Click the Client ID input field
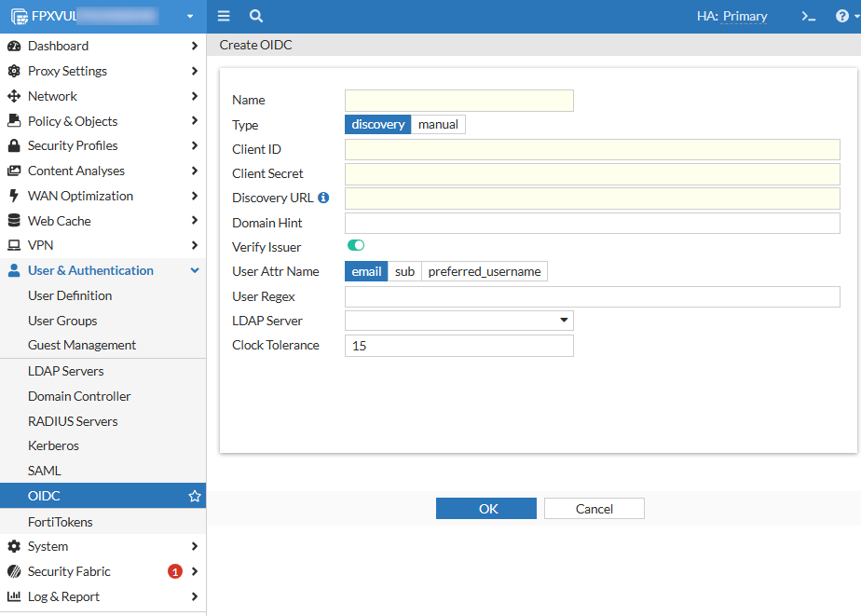861x616 pixels. click(x=593, y=149)
